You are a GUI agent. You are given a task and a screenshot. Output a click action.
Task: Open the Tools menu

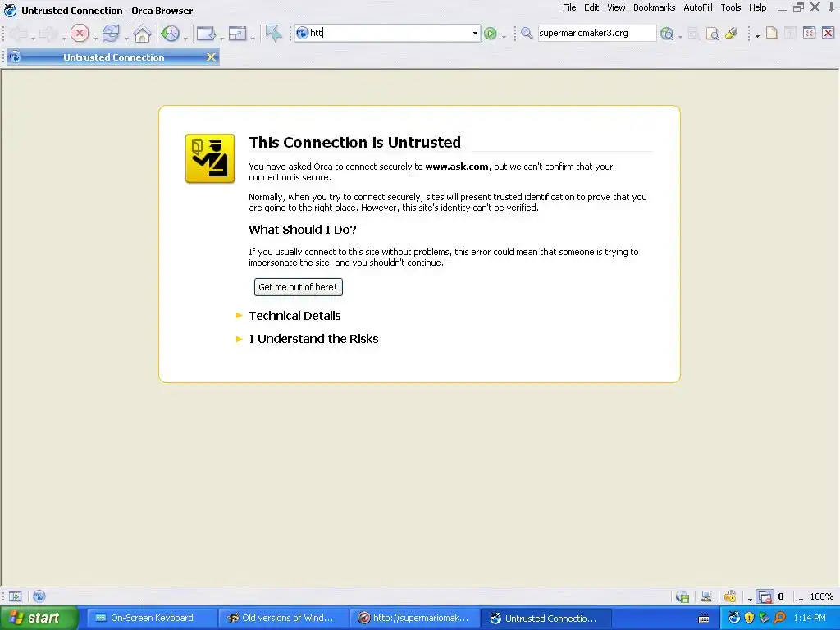point(731,7)
